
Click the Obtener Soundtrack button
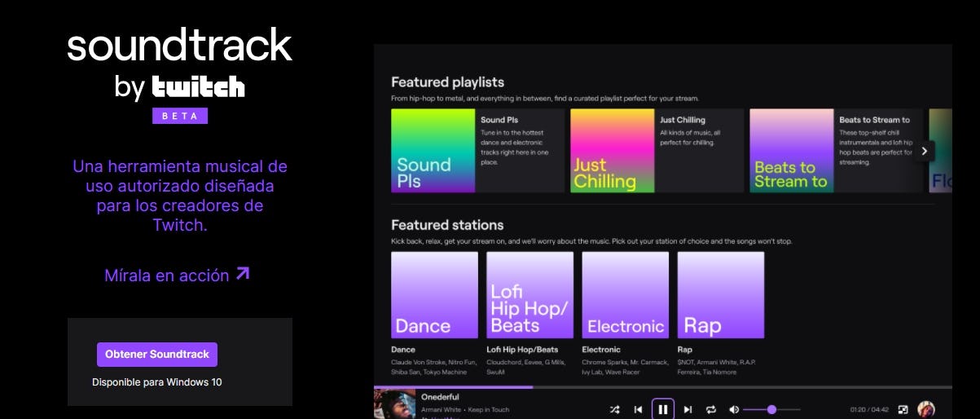[x=156, y=355]
